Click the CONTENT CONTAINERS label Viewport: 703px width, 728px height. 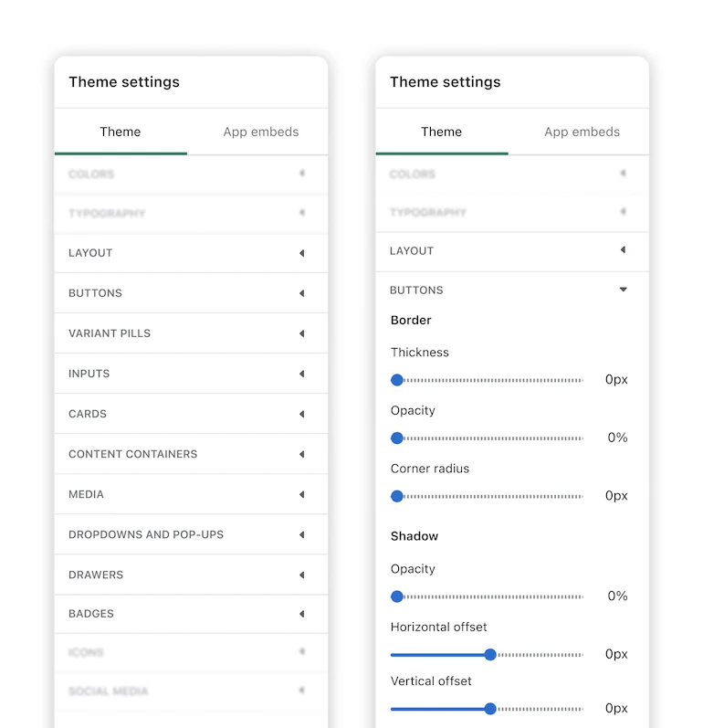132,454
